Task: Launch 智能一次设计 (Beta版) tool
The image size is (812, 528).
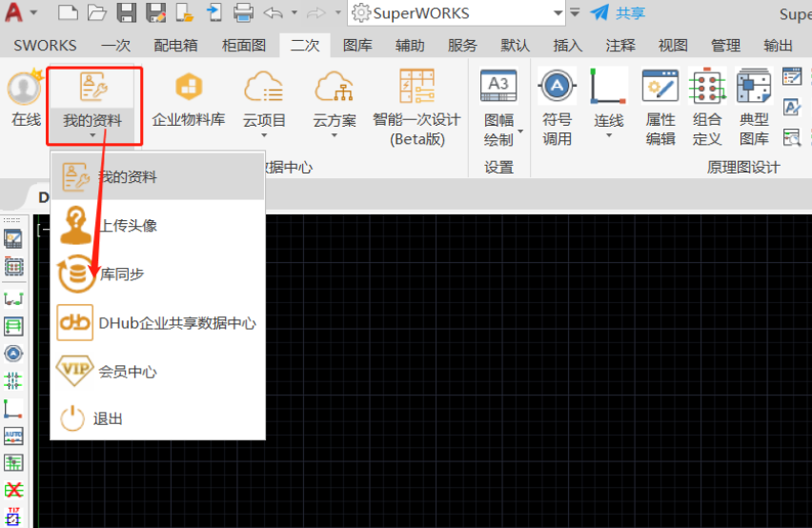Action: tap(416, 107)
